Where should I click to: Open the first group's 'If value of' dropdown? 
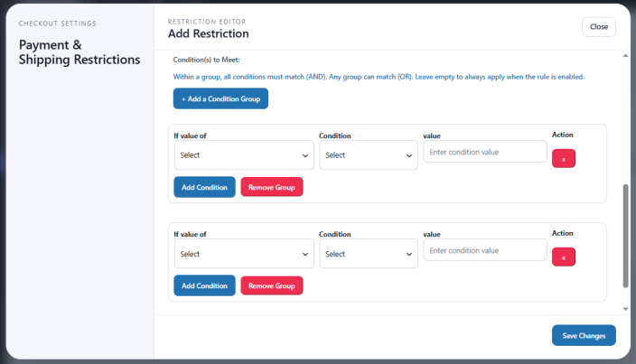click(244, 154)
